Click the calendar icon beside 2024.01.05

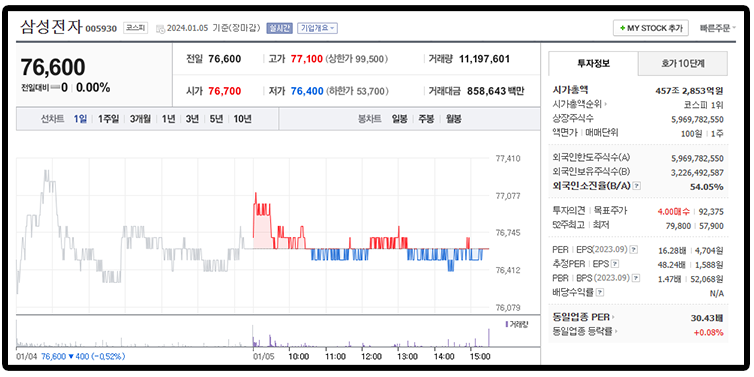pyautogui.click(x=161, y=29)
